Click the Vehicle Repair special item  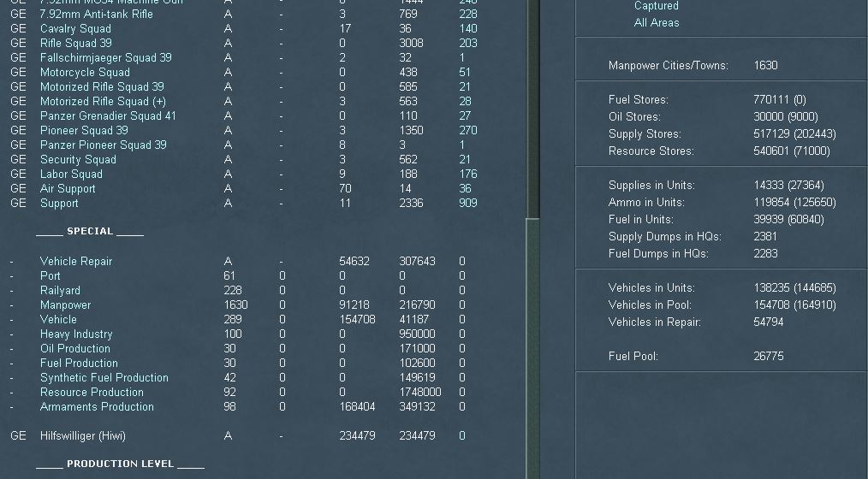point(76,261)
